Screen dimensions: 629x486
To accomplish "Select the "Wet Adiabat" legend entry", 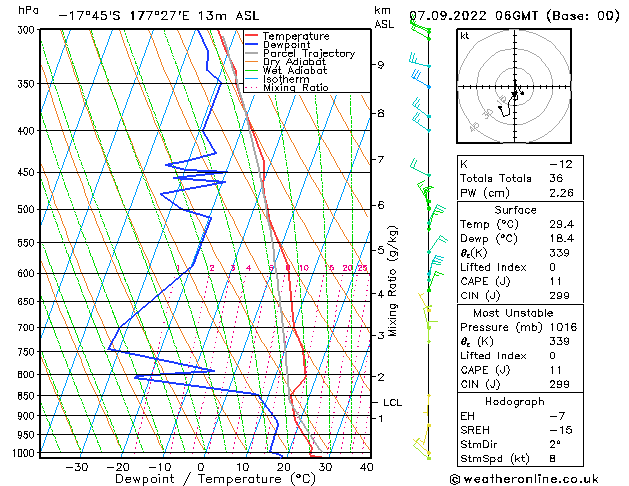I will coord(295,70).
